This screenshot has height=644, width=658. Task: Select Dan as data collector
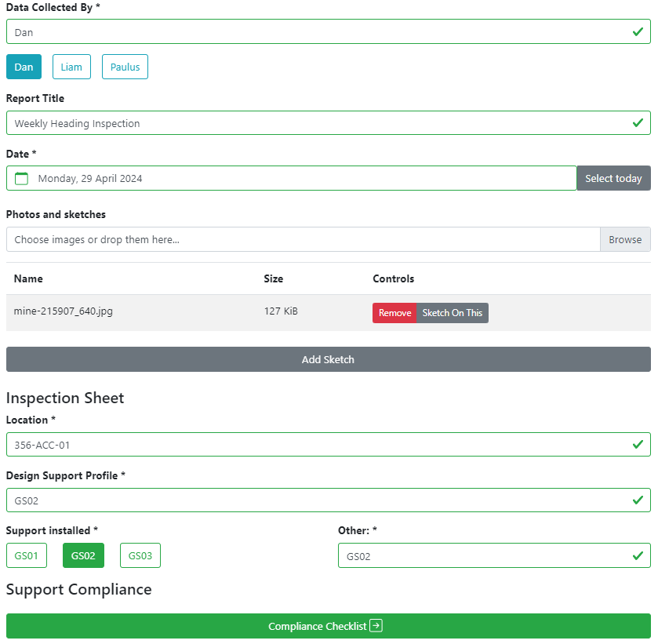tap(24, 67)
